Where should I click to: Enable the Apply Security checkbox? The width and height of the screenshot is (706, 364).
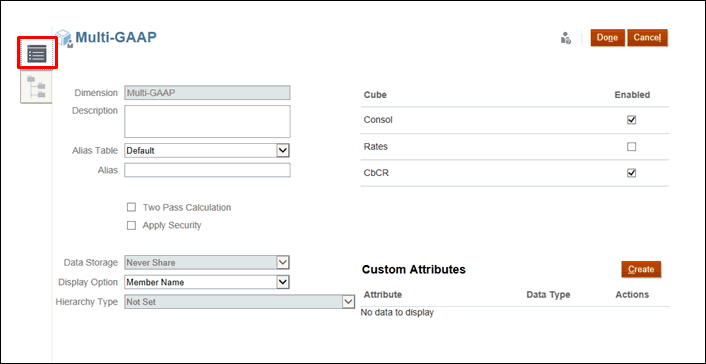pyautogui.click(x=131, y=225)
